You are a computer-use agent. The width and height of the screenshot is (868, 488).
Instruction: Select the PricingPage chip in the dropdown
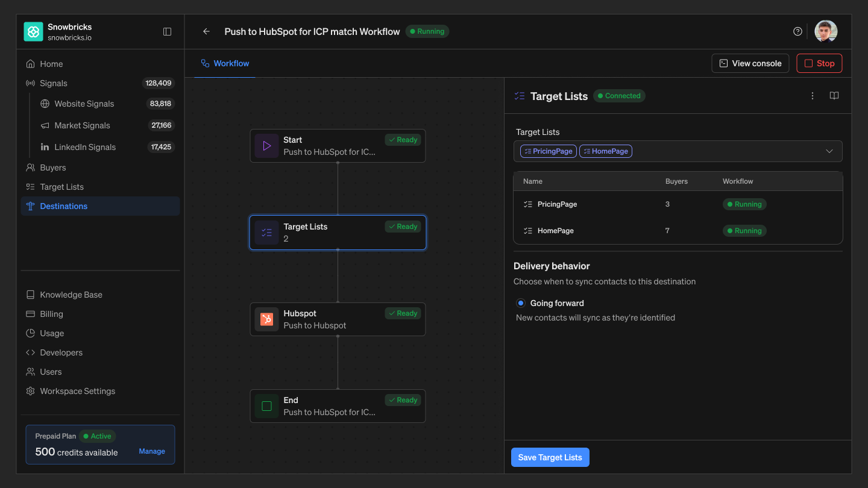(x=549, y=151)
